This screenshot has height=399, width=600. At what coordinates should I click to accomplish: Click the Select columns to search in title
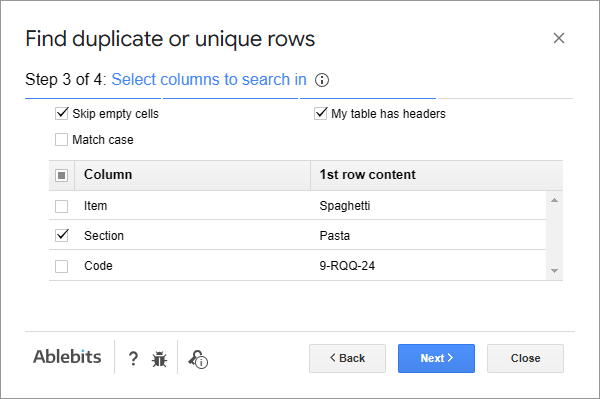(209, 80)
